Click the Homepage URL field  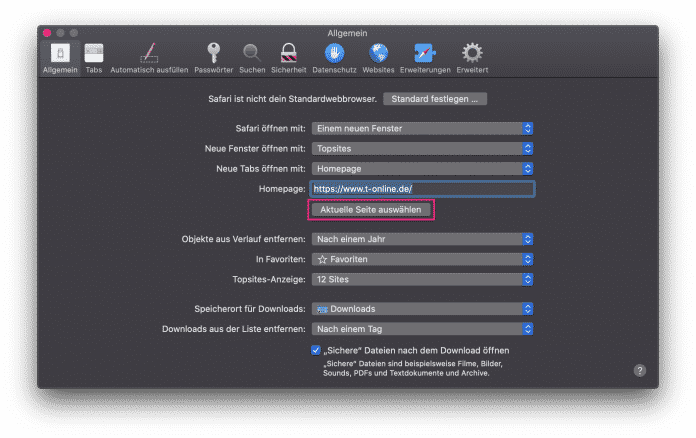click(422, 189)
